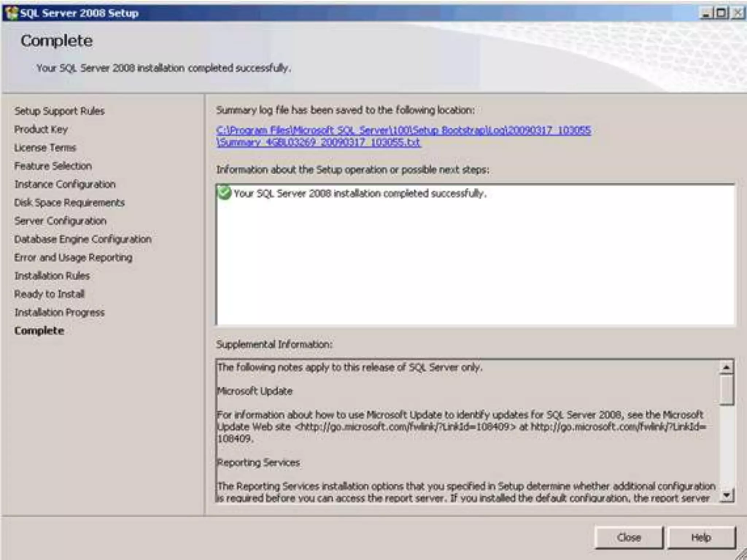Screen dimensions: 747x560
Task: Click Setup Support Rules step
Action: pyautogui.click(x=59, y=111)
